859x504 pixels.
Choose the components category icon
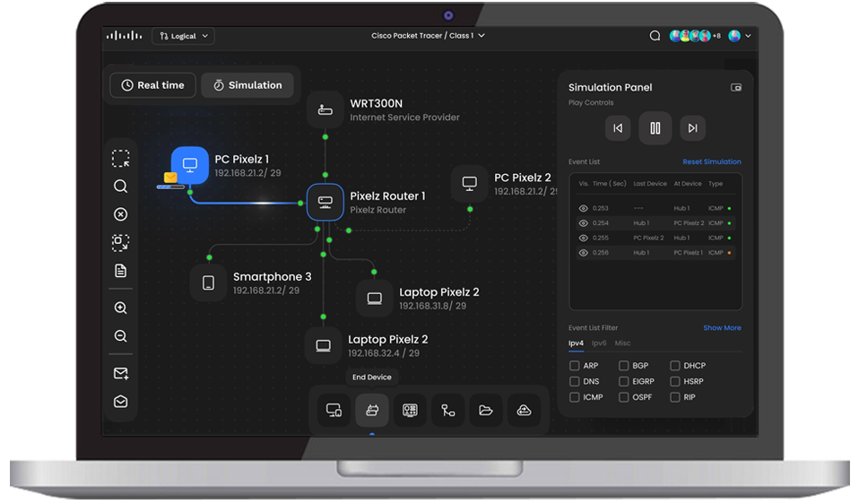(x=410, y=411)
